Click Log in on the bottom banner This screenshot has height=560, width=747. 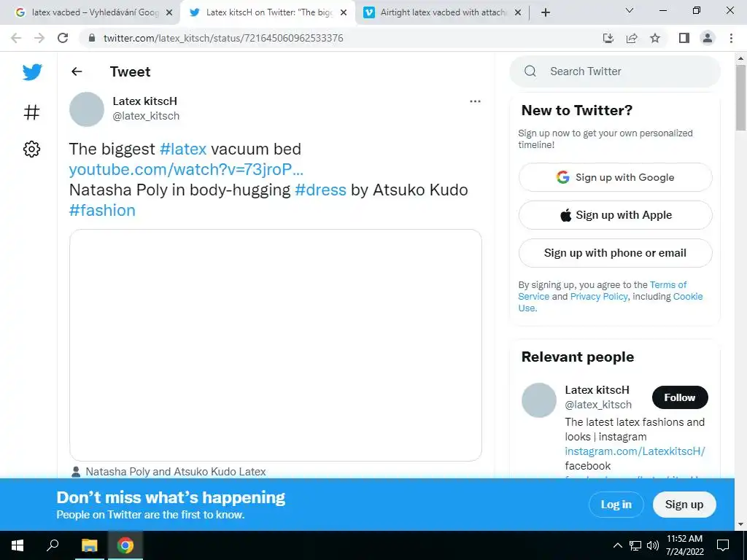[x=616, y=505]
